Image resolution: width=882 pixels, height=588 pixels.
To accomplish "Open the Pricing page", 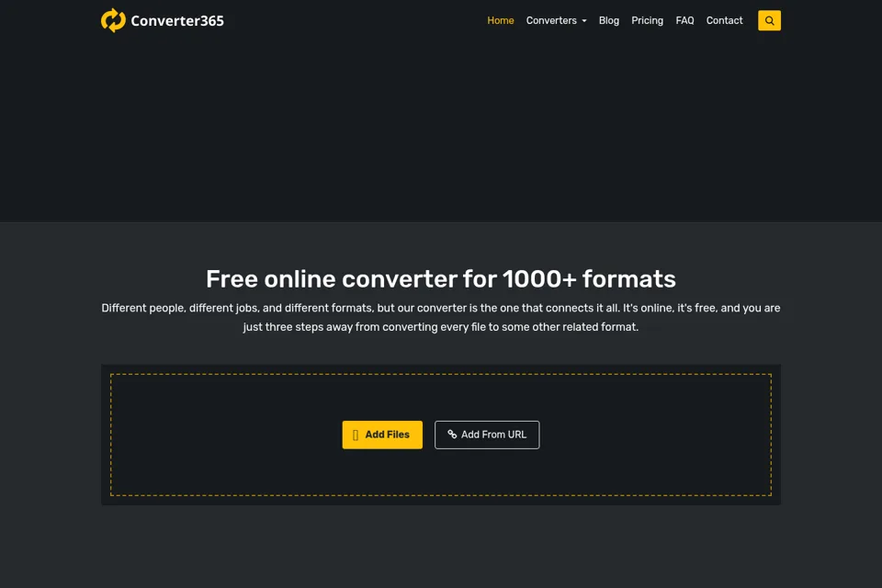I will tap(647, 21).
